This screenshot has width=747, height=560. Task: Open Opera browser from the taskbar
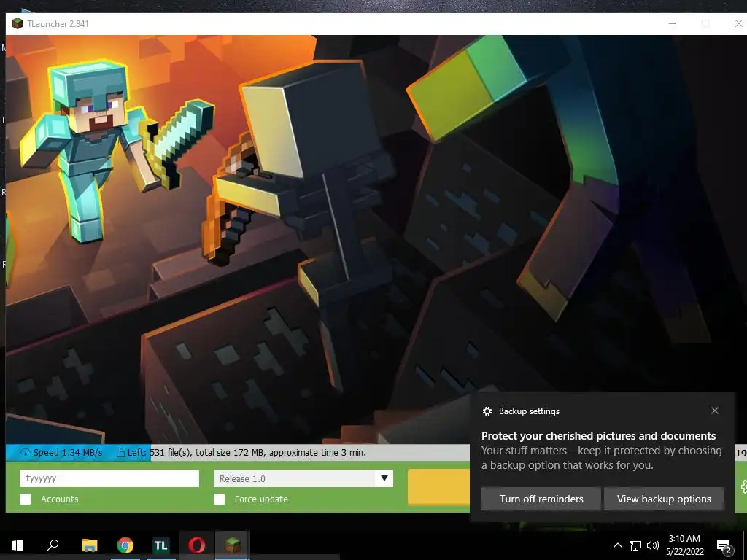pos(197,545)
